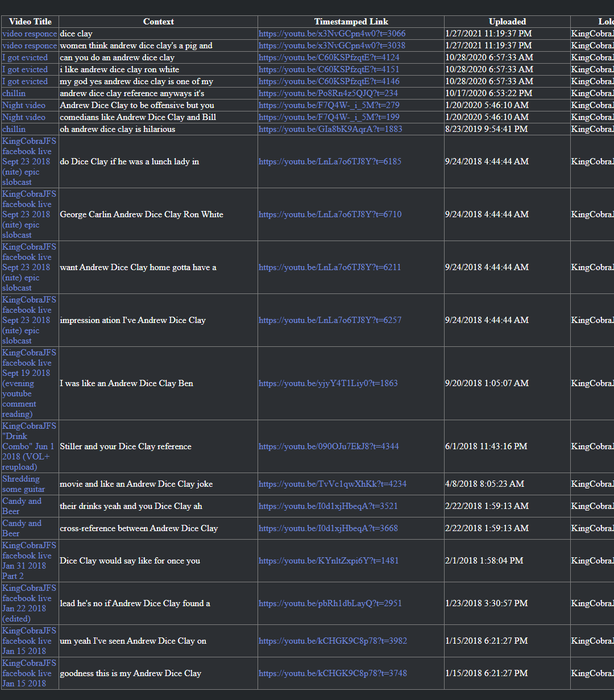Open the 'chillin' title uploaded 10/17/2020
Viewport: 614px width, 700px height.
[x=14, y=93]
